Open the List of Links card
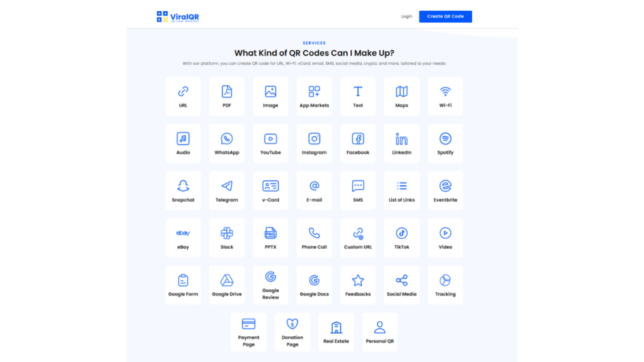Viewport: 644px width, 362px height. [402, 191]
